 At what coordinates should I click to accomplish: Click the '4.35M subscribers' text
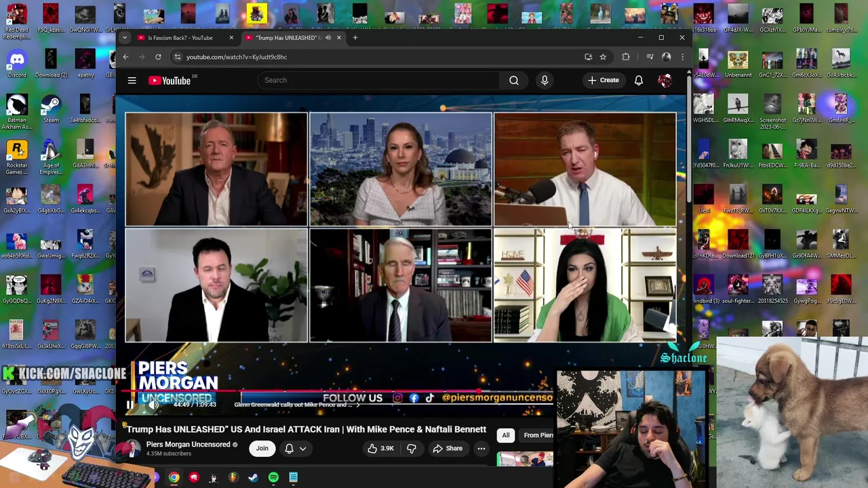[168, 453]
